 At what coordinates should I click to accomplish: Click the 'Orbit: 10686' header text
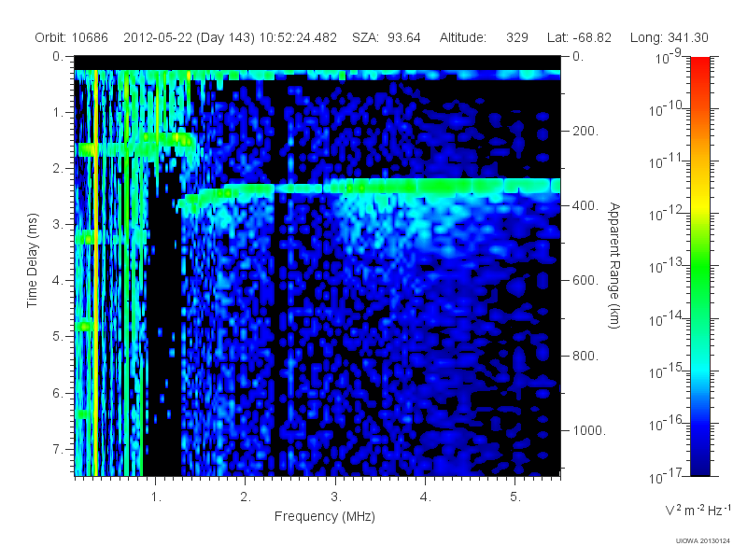pos(72,37)
